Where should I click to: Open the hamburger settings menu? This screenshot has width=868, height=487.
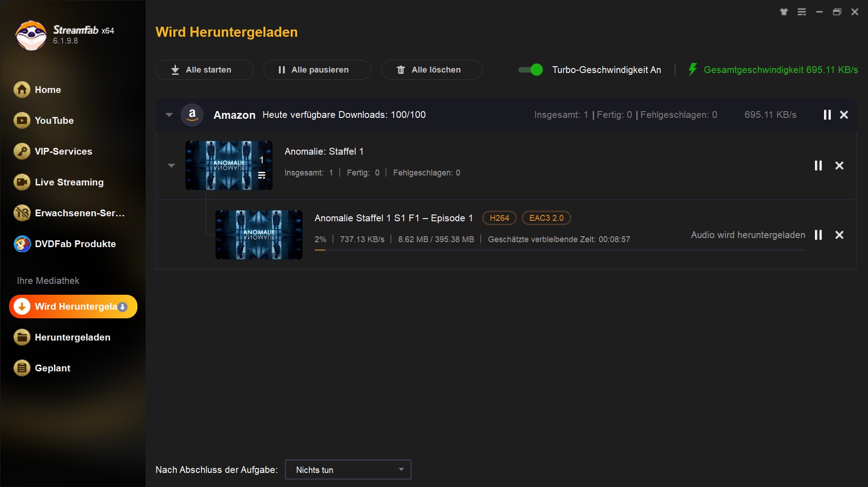[x=802, y=12]
